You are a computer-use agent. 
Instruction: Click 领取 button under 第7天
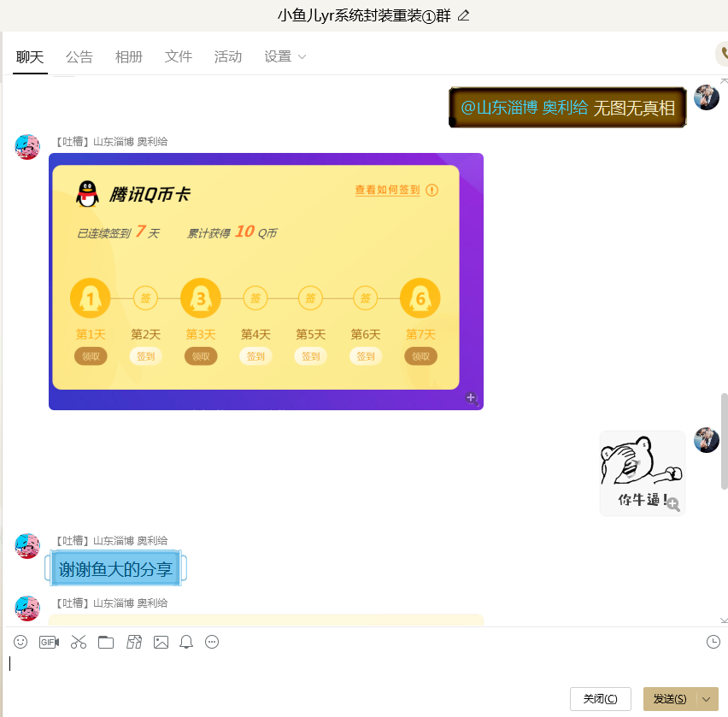pos(420,356)
